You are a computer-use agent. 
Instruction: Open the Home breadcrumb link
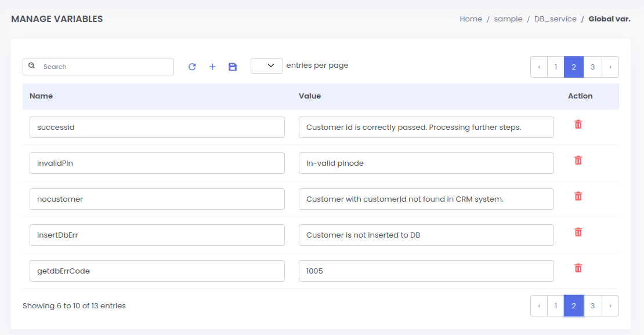471,19
